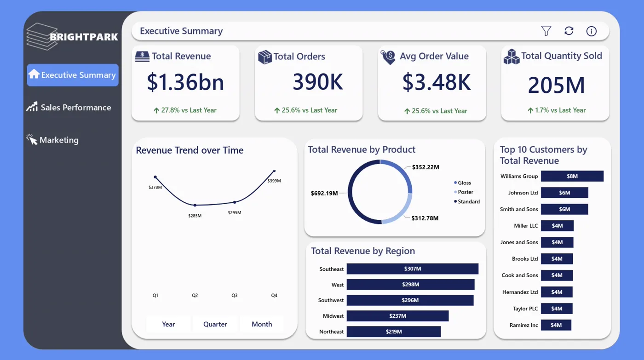644x360 pixels.
Task: Click the $692.19M donut segment label
Action: pos(324,193)
